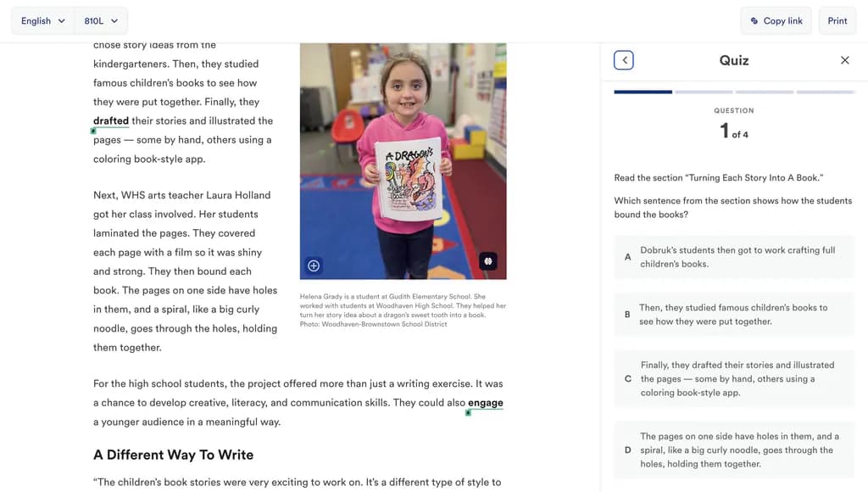Click the first quiz progress segment
868x492 pixels.
click(x=643, y=92)
